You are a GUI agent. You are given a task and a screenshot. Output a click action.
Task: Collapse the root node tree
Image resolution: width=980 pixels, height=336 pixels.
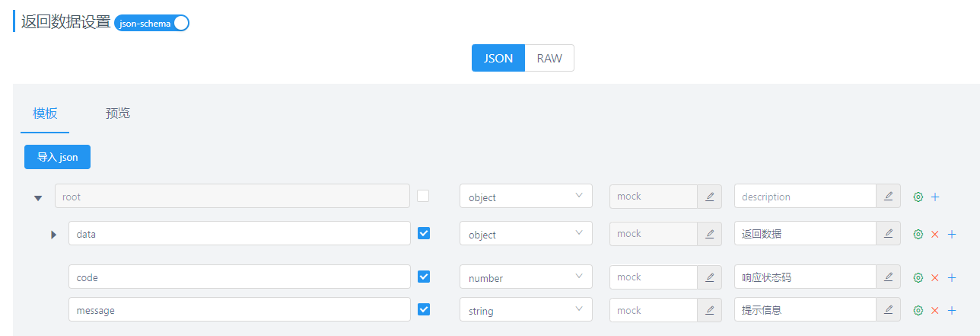click(38, 197)
